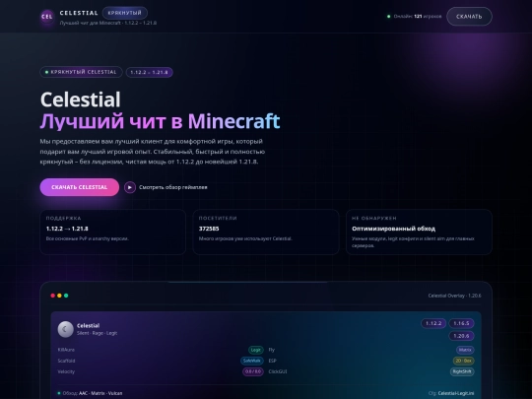Image resolution: width=532 pixels, height=399 pixels.
Task: Click the ПОСЕТИТЕЛИ card showing 372585
Action: point(266,233)
